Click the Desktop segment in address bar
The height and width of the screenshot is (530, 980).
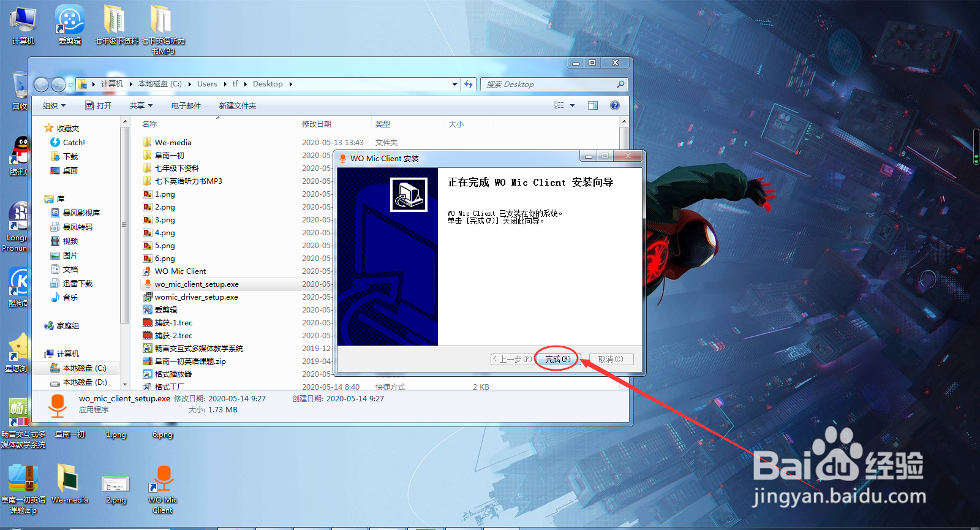pos(268,84)
